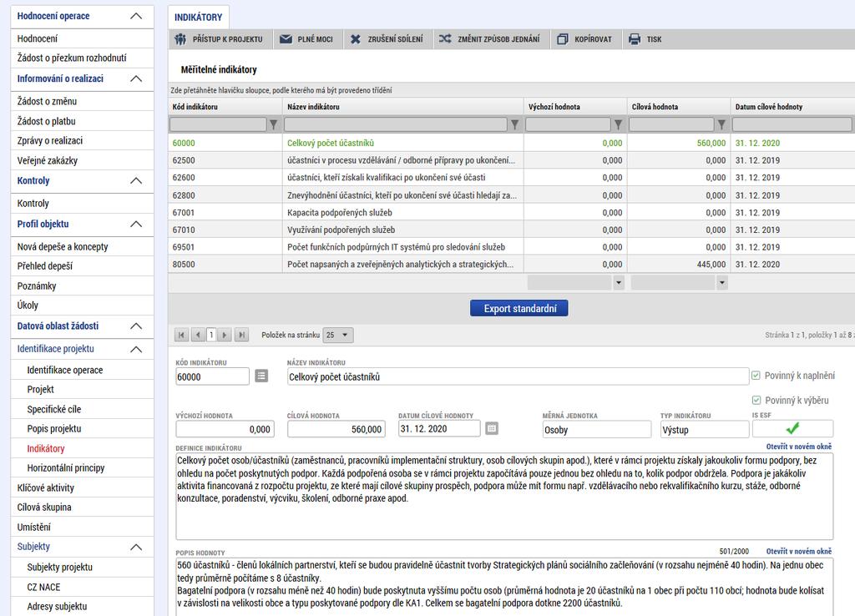The image size is (855, 616).
Task: Open filter options for Název indikátoru column
Action: pos(514,125)
